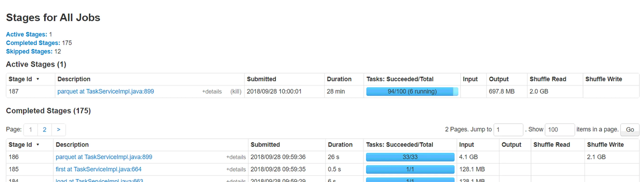Select the 0.5 s duration cell
644x182 pixels.
click(334, 169)
